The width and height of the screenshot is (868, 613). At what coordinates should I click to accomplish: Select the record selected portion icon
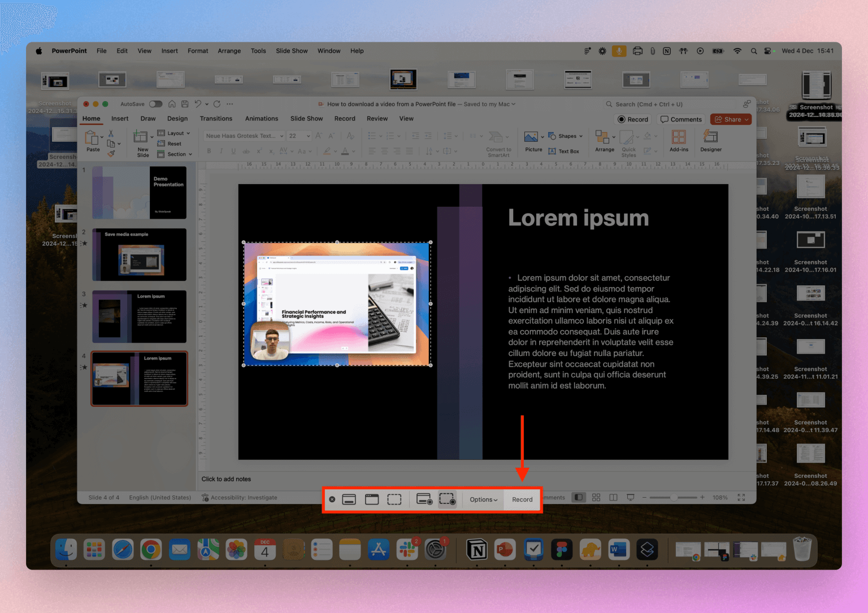click(447, 499)
